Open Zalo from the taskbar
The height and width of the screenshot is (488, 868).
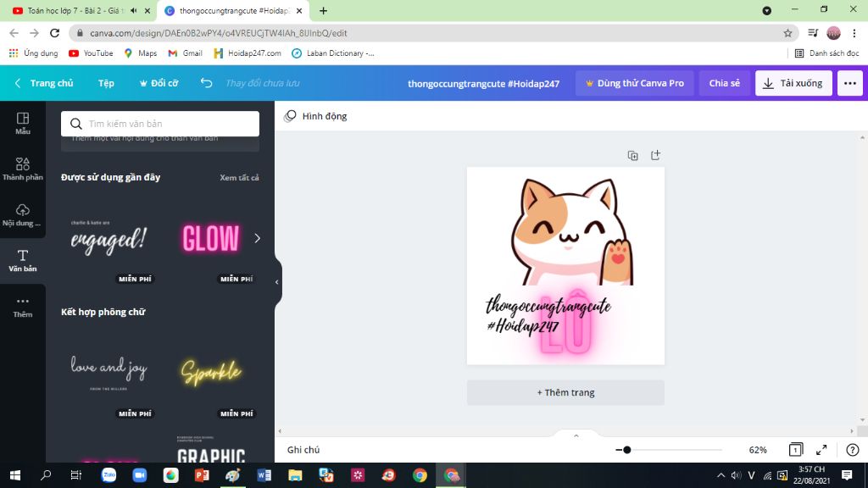click(x=109, y=475)
